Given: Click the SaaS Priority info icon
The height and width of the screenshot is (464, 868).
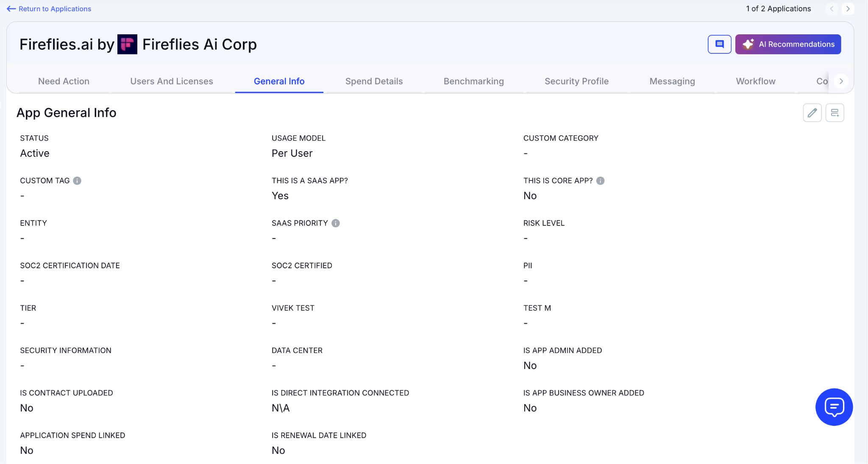Looking at the screenshot, I should point(336,223).
